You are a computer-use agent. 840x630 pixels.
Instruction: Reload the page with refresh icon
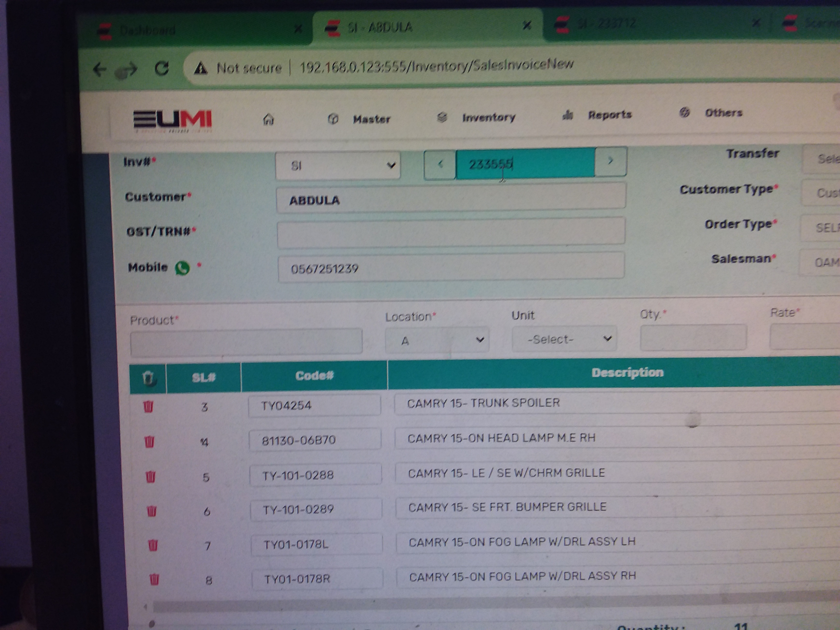tap(162, 69)
